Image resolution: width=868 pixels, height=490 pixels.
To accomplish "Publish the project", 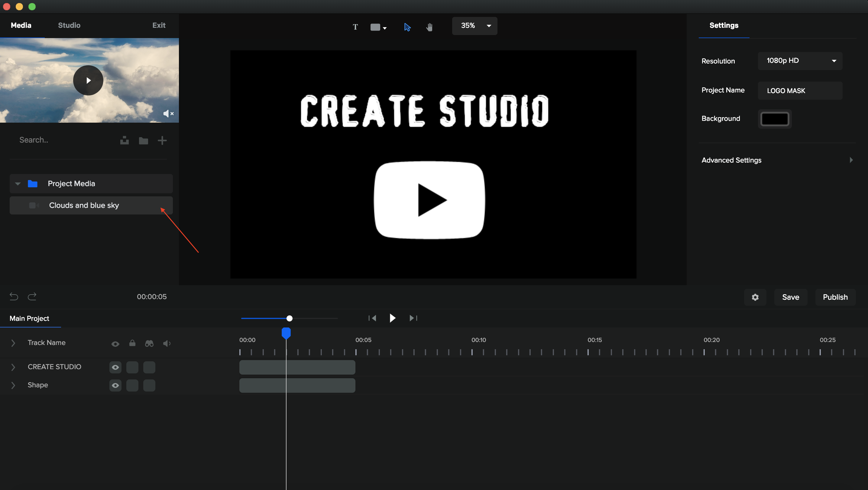I will point(835,297).
